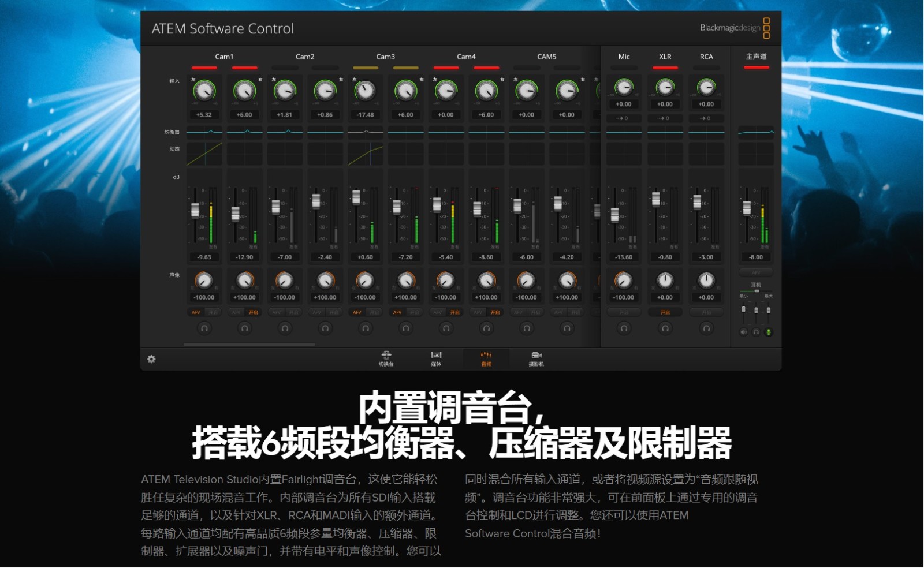Click the CAM5 channel label
The image size is (924, 568).
pos(547,57)
